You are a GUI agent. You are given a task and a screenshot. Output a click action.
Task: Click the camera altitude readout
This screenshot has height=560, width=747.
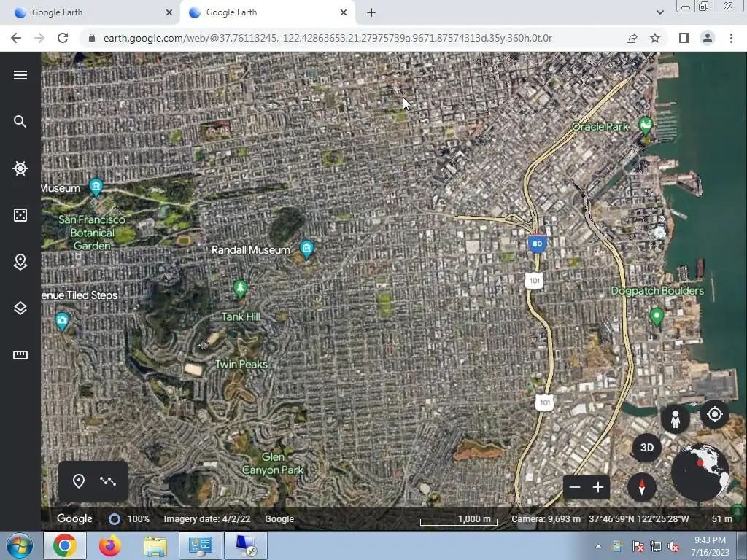click(546, 519)
